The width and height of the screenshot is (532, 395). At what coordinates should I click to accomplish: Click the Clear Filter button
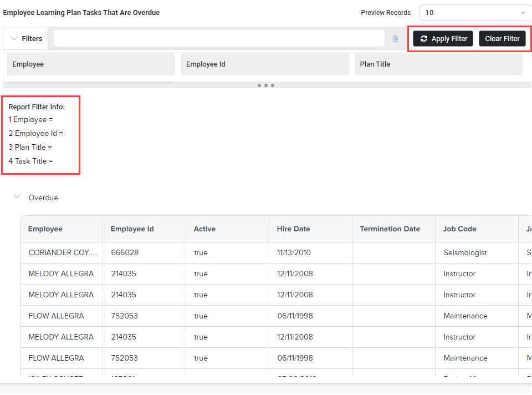[502, 39]
